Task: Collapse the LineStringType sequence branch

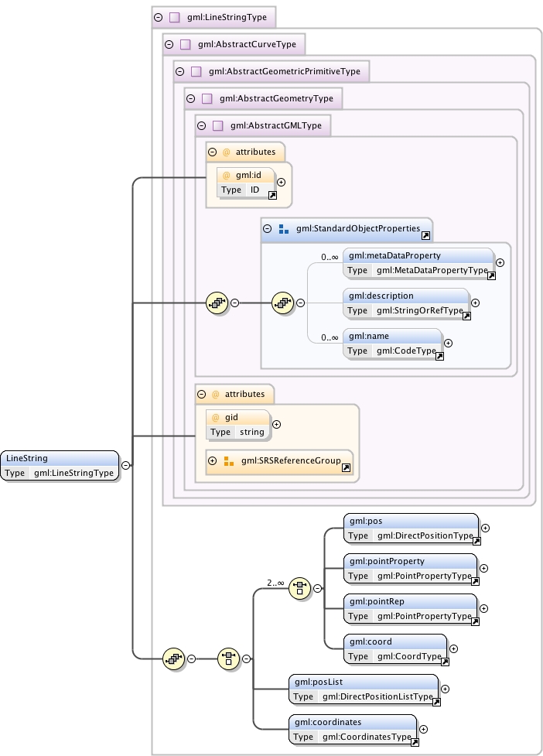Action: (191, 659)
